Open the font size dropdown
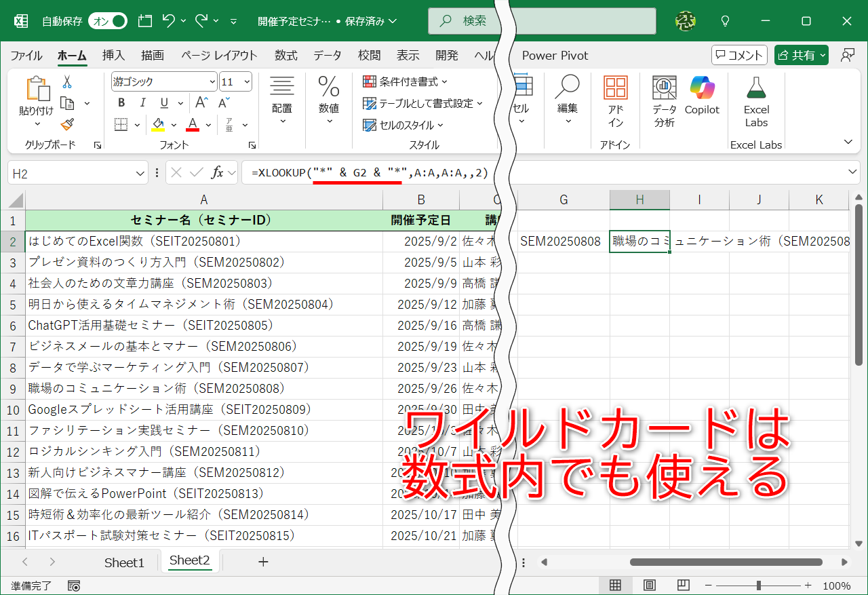Viewport: 868px width, 595px height. pos(245,81)
